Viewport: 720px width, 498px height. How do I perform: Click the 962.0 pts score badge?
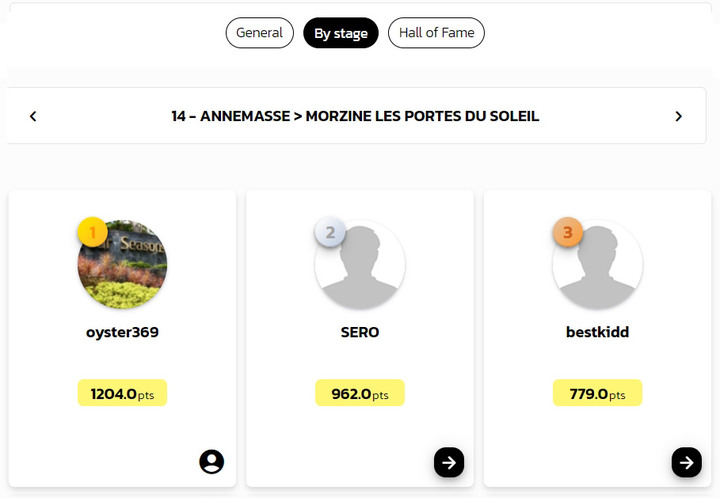360,393
